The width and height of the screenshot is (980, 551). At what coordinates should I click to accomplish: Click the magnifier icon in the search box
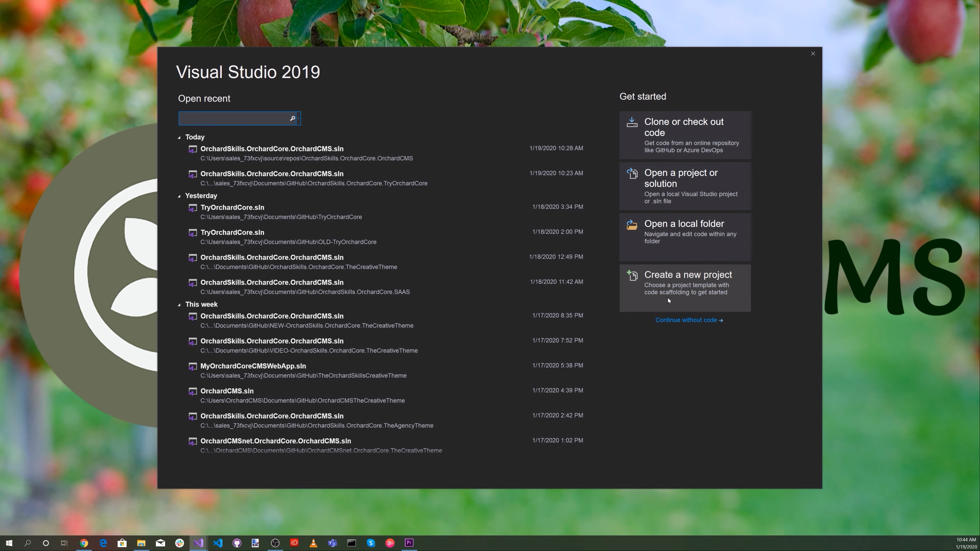(292, 119)
